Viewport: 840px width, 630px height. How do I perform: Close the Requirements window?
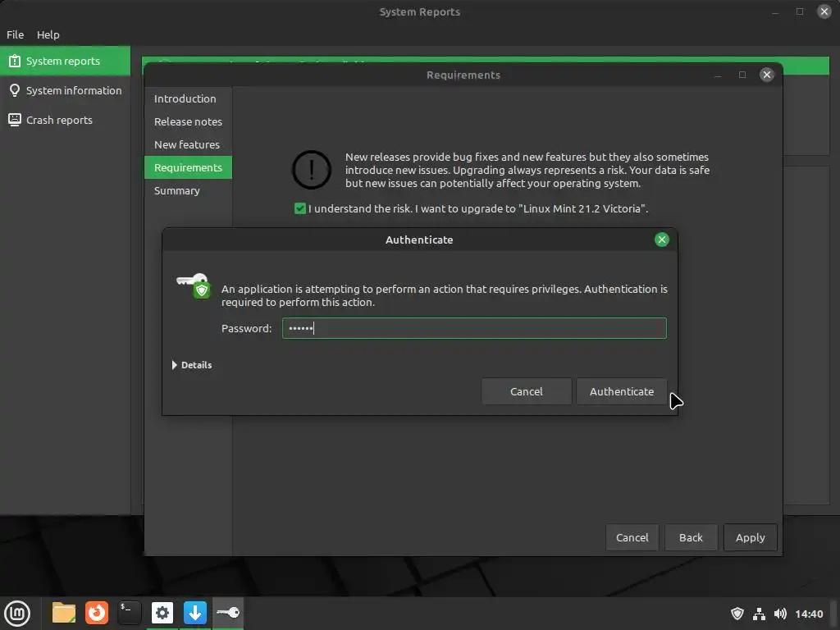point(767,75)
